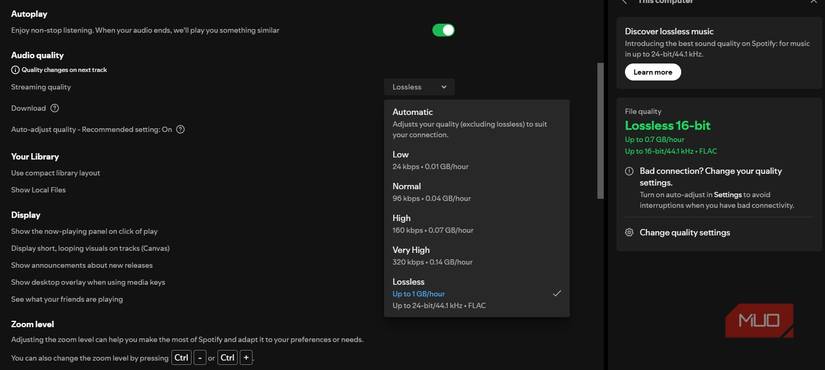Image resolution: width=825 pixels, height=370 pixels.
Task: Click 'See what your friends are playing'
Action: [x=67, y=299]
